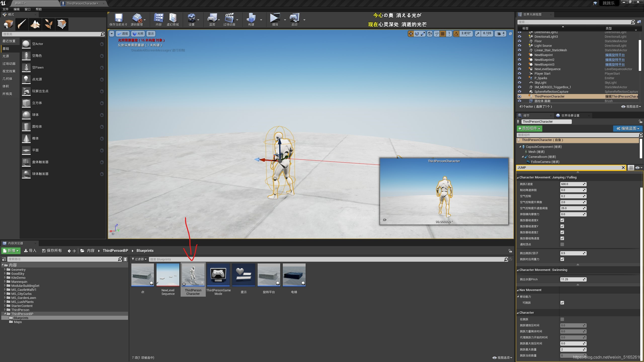Select the 电梯 blueprint thumbnail
The width and height of the screenshot is (644, 362).
[294, 275]
